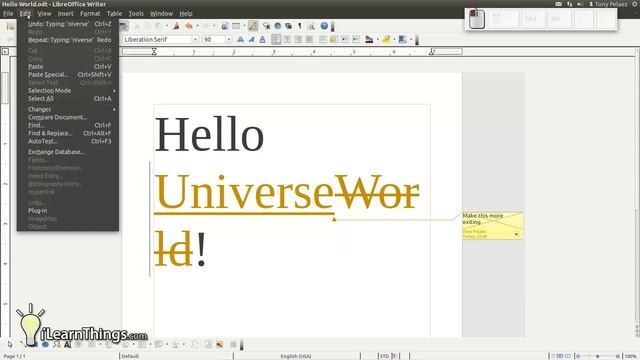
Task: Click the Format Paintbrush icon
Action: click(176, 26)
